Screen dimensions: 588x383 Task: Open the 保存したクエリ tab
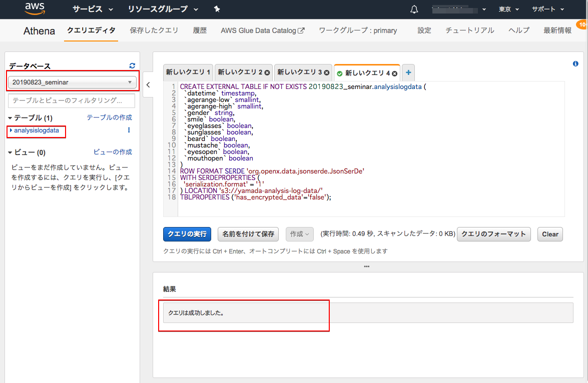coord(154,30)
